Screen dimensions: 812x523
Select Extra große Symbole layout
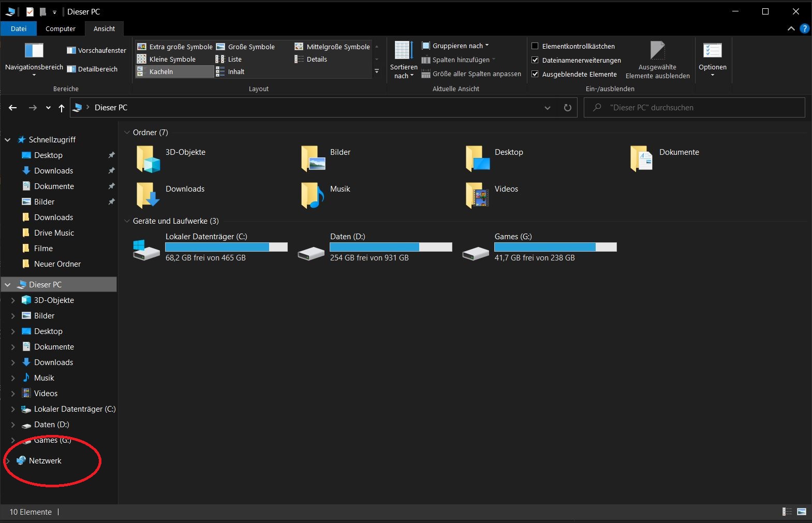tap(174, 47)
